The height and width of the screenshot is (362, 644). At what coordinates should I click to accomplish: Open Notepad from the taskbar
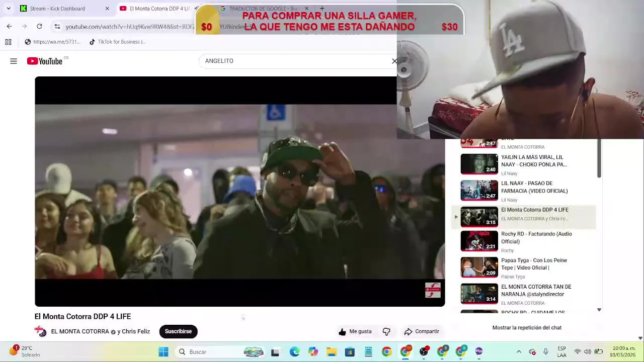pos(368,352)
